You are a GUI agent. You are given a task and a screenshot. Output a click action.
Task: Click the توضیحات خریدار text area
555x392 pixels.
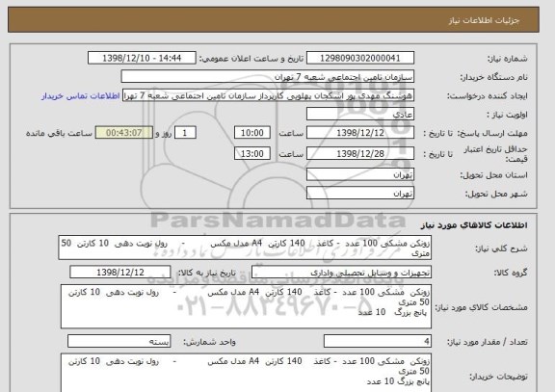tap(246, 373)
